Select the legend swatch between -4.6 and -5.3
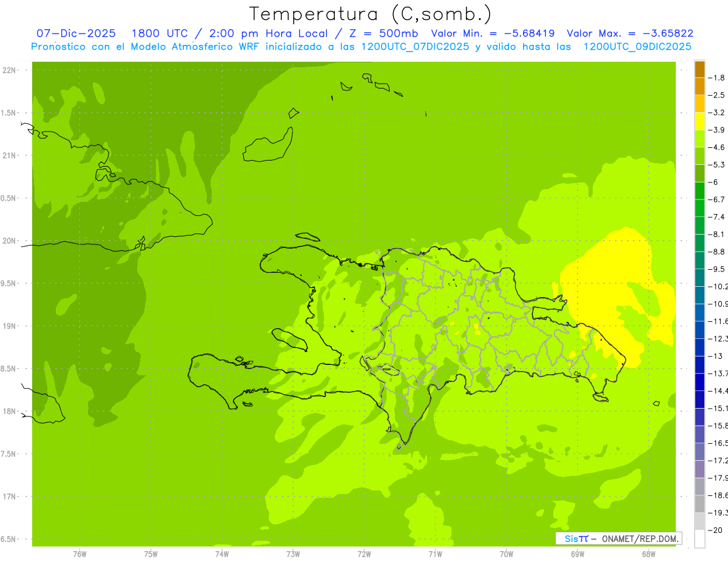The image size is (728, 562). click(x=699, y=156)
